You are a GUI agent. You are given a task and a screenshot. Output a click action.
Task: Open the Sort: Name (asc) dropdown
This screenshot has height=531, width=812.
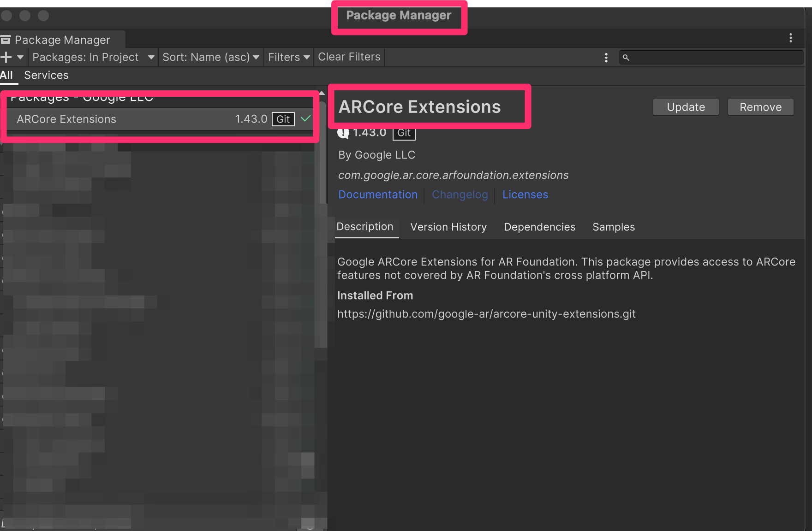pos(210,57)
